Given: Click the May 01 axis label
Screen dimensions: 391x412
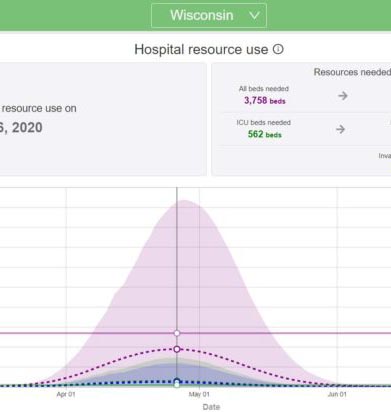Looking at the screenshot, I should point(199,394).
